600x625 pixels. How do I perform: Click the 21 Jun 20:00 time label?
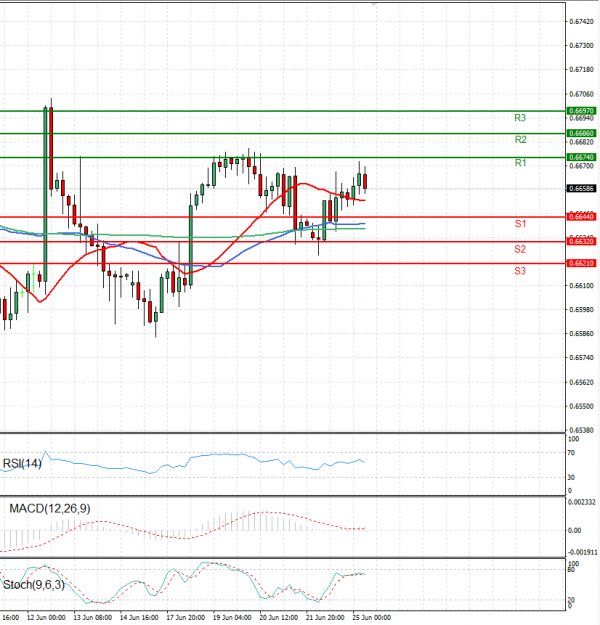point(325,617)
